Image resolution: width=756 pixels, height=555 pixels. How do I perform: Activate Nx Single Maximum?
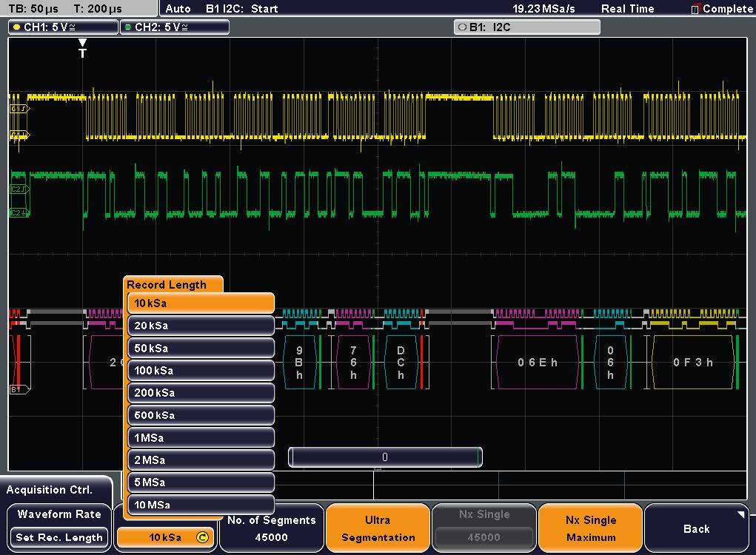[x=591, y=528]
